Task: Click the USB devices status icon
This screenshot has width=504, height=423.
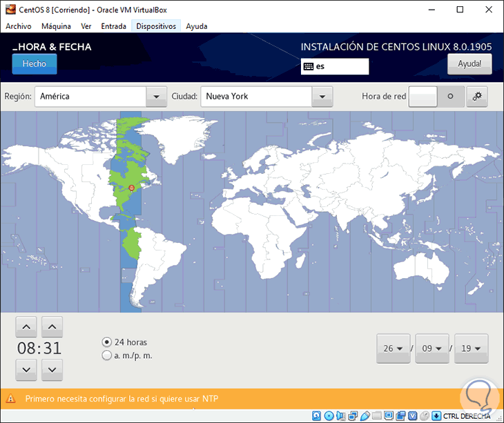Action: point(365,416)
